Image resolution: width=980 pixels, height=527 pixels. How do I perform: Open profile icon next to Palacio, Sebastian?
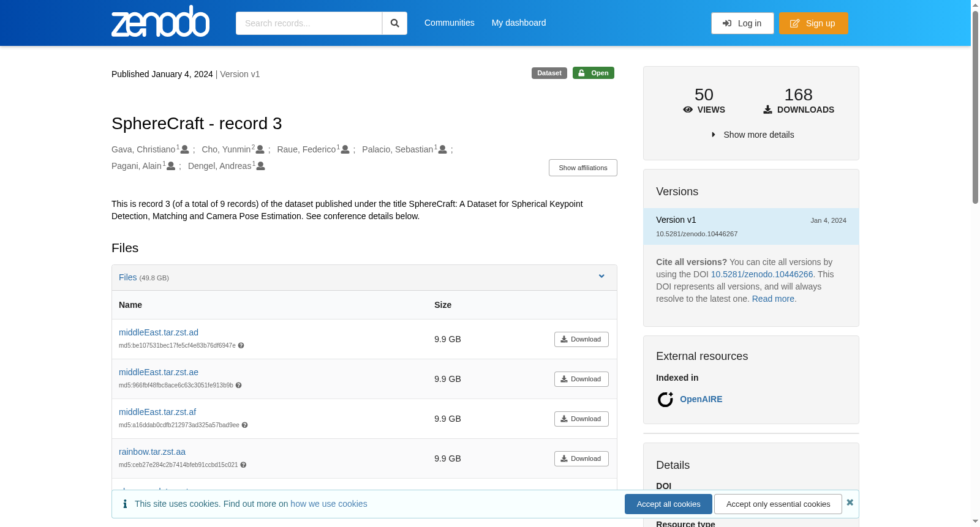pyautogui.click(x=442, y=149)
